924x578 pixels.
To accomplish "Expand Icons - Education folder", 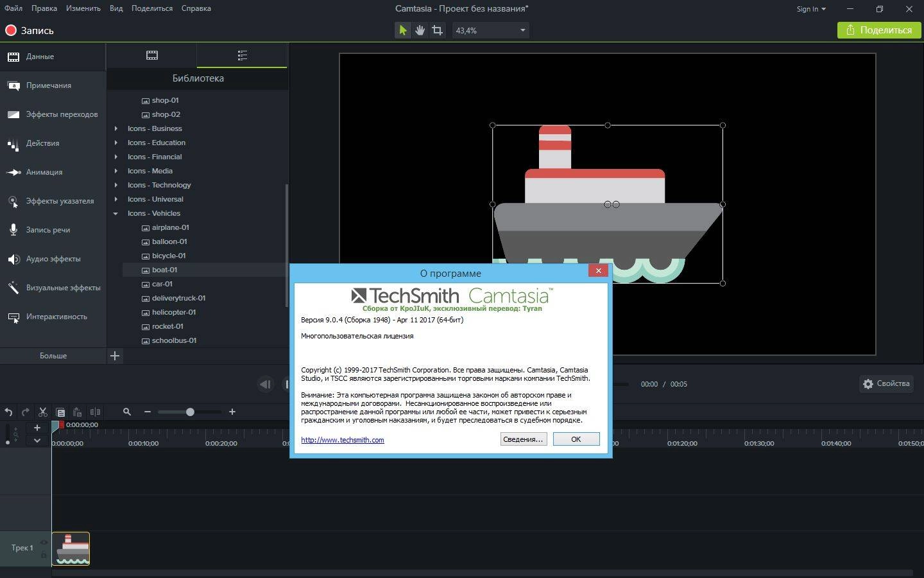I will pyautogui.click(x=116, y=143).
